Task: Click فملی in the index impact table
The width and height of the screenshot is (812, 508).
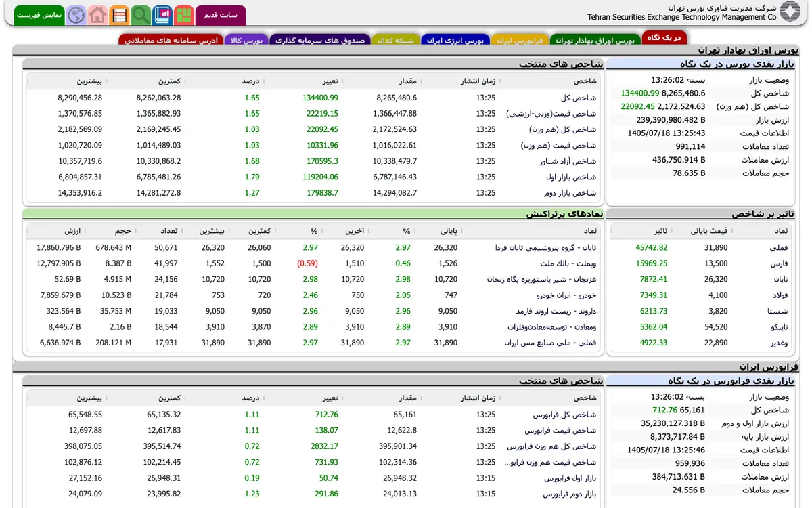Action: pos(778,248)
